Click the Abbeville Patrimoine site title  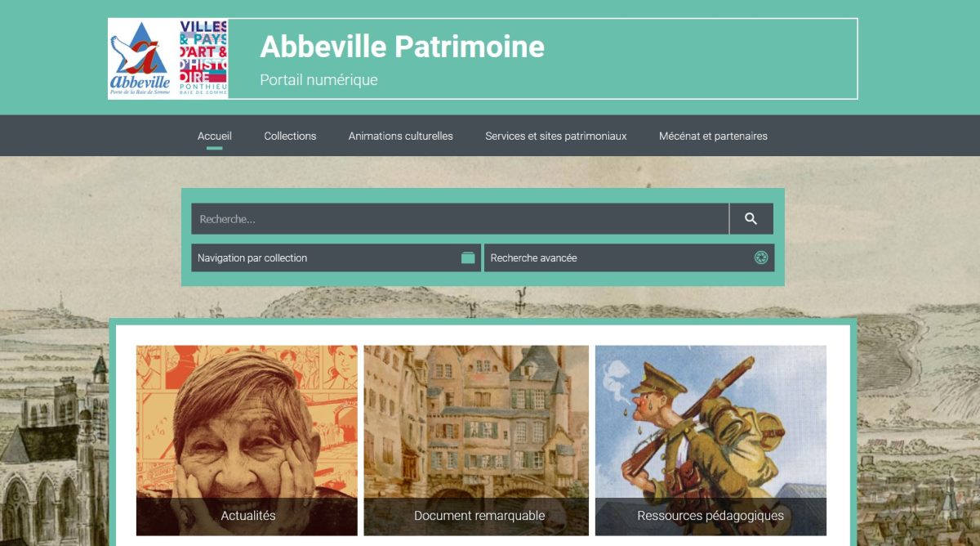pos(403,47)
